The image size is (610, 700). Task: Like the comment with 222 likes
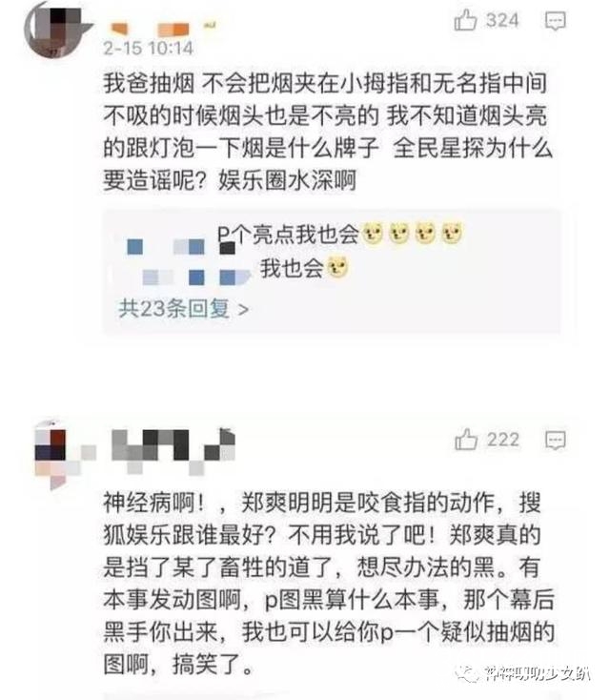click(466, 440)
